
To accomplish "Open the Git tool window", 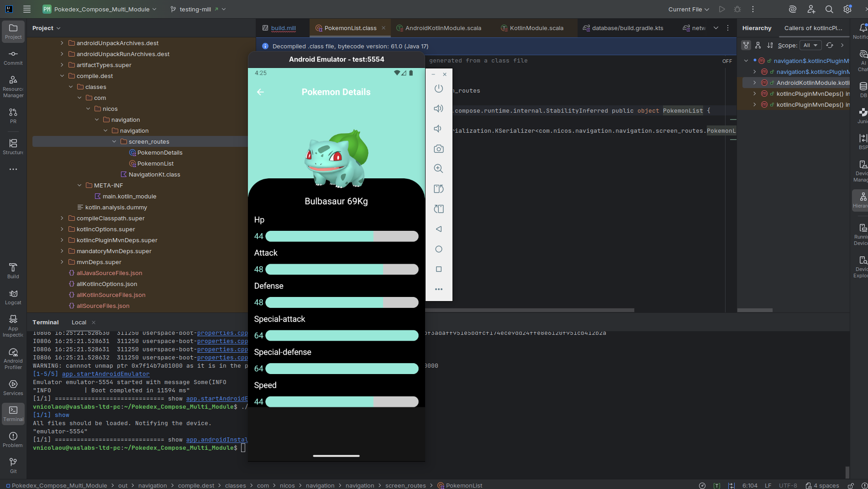I will tap(13, 466).
